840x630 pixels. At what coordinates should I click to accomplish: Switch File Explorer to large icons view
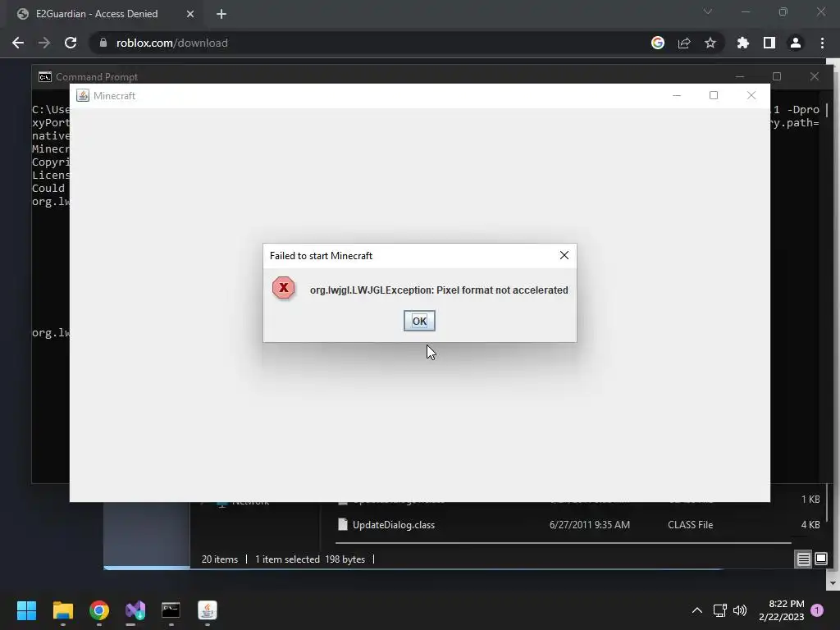820,559
